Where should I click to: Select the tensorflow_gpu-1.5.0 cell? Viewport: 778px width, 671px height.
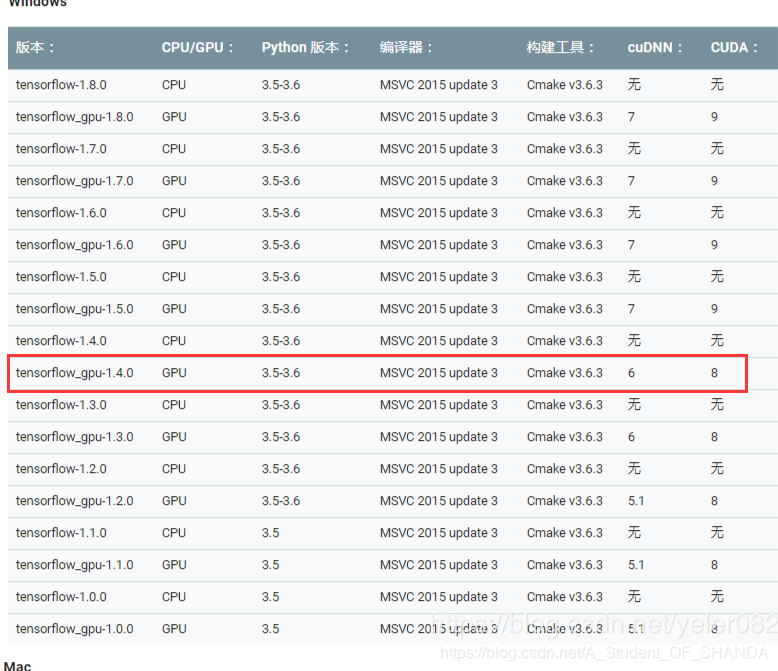(x=74, y=309)
